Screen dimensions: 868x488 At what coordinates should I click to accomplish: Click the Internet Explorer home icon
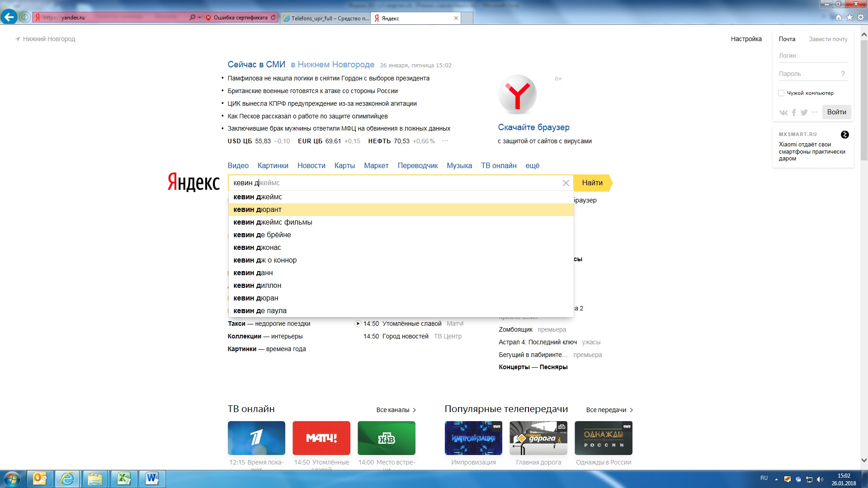click(x=839, y=18)
